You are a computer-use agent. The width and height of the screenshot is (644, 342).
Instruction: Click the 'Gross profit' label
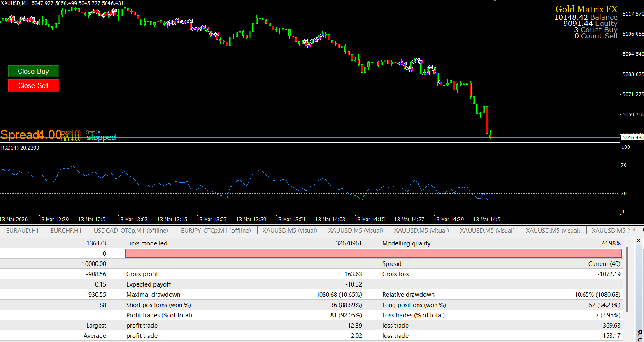click(x=142, y=274)
